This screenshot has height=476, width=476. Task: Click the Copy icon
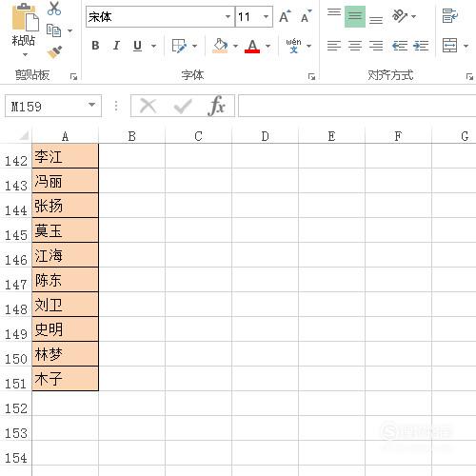point(53,30)
